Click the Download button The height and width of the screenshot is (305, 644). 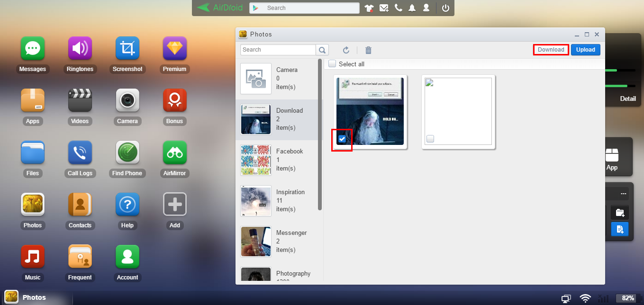[551, 50]
